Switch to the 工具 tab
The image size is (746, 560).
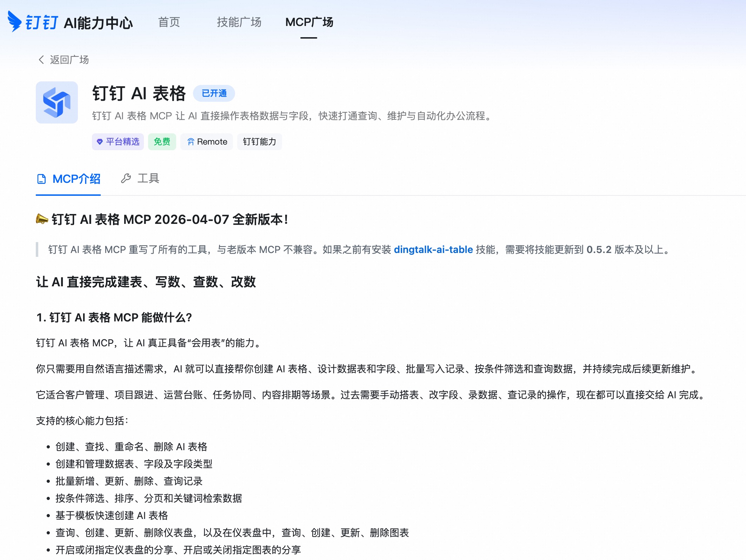click(140, 178)
